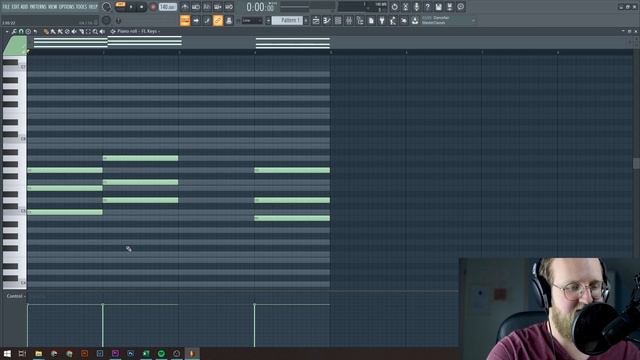Adjust the master volume knob
640x360 pixels.
pos(107,7)
